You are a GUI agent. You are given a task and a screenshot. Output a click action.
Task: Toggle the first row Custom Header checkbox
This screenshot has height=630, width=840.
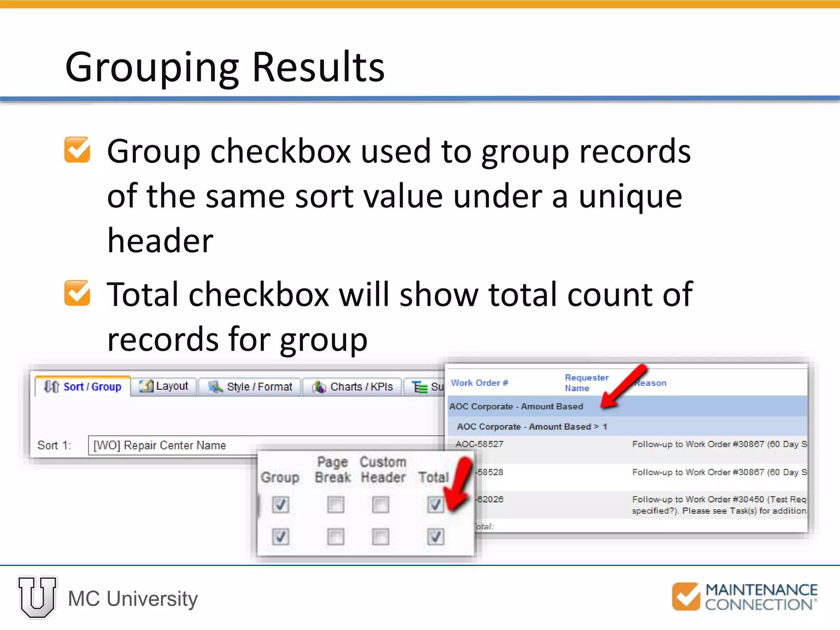(380, 504)
